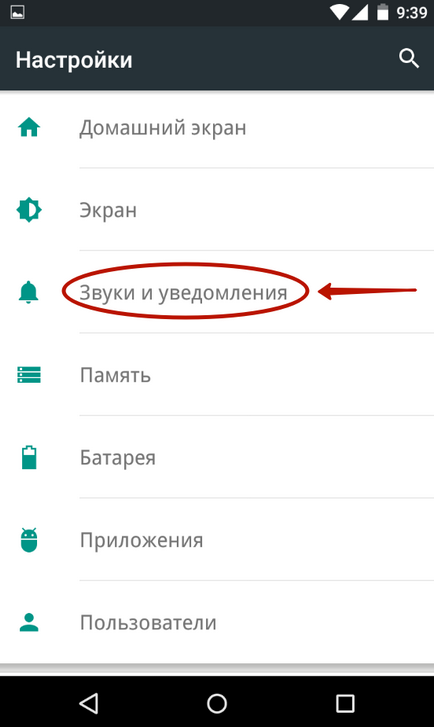Open the Приложения settings entry
This screenshot has height=727, width=434.
click(217, 540)
